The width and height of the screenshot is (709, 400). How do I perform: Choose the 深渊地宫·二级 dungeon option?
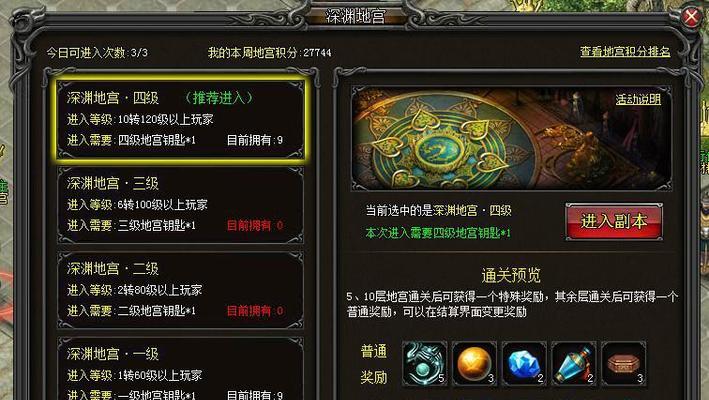coord(180,290)
